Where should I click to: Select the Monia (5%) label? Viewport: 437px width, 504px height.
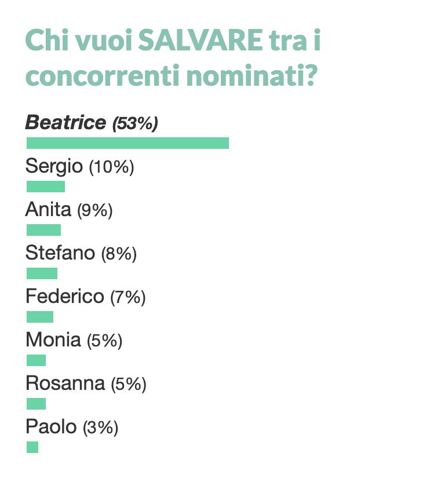coord(74,340)
